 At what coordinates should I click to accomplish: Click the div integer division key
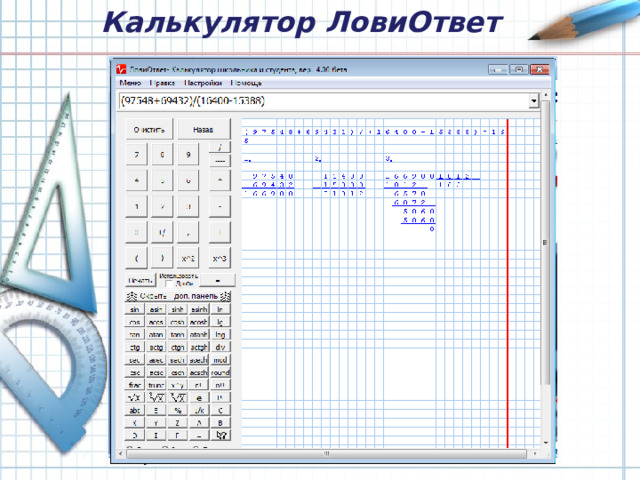220,347
